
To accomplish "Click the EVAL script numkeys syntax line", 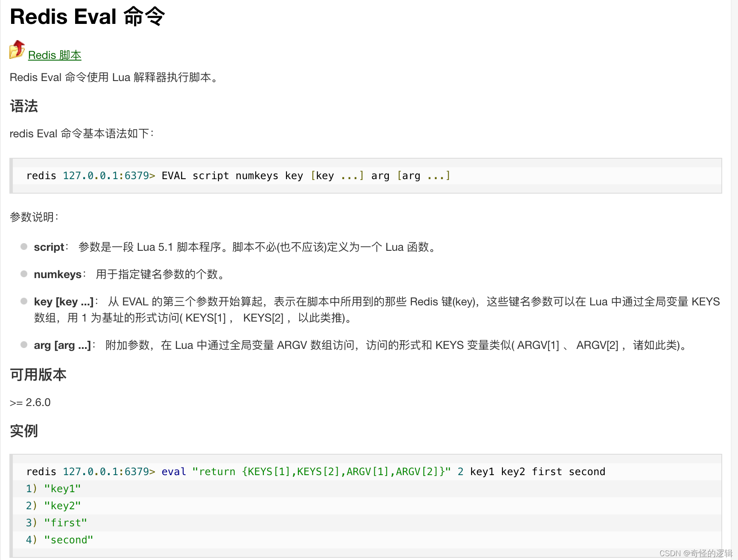I will coord(238,176).
